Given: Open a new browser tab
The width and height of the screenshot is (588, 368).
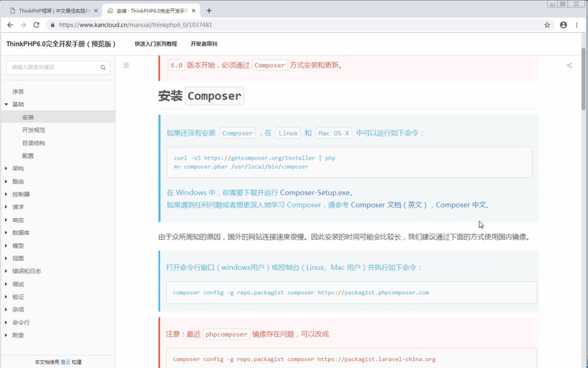Looking at the screenshot, I should (209, 11).
